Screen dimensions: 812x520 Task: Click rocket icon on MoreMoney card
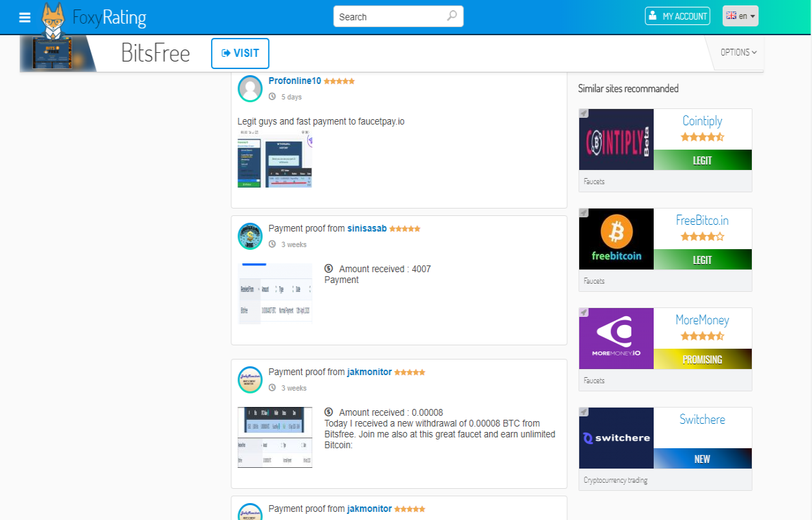pyautogui.click(x=584, y=312)
